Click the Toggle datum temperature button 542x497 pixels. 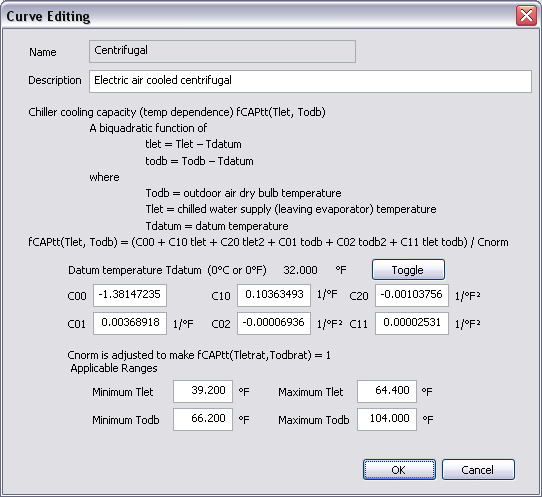click(x=408, y=270)
